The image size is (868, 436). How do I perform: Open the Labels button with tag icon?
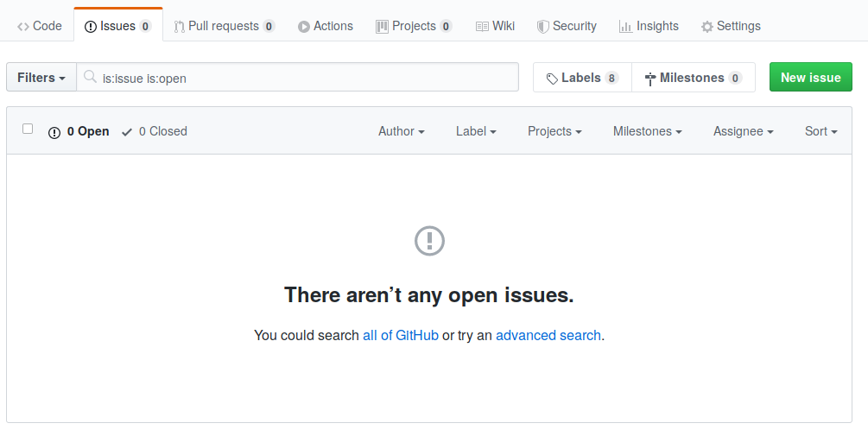582,78
